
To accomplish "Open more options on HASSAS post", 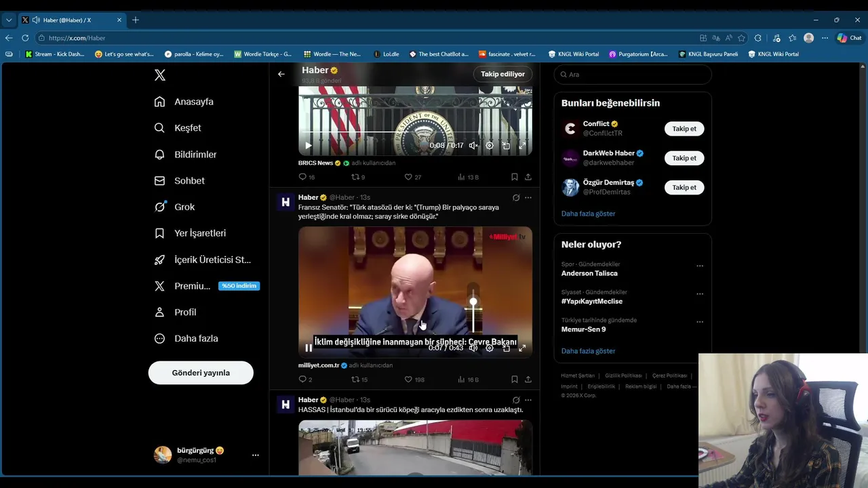I will tap(528, 400).
